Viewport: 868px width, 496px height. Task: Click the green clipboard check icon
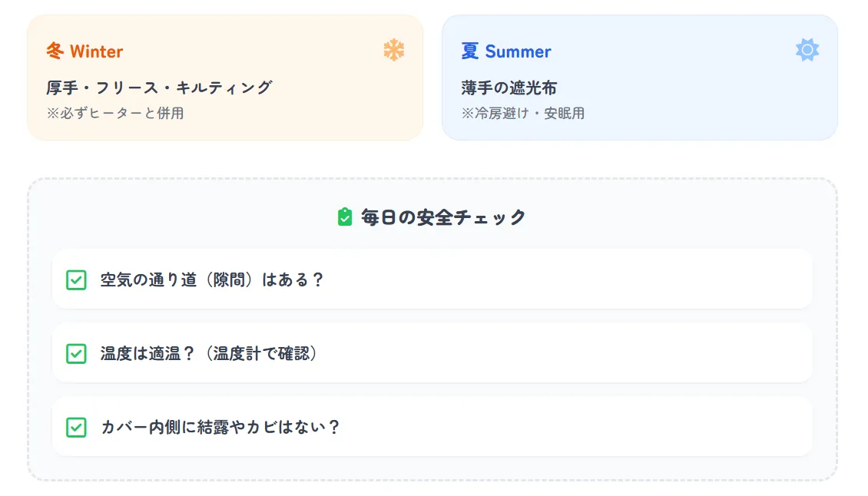coord(345,217)
